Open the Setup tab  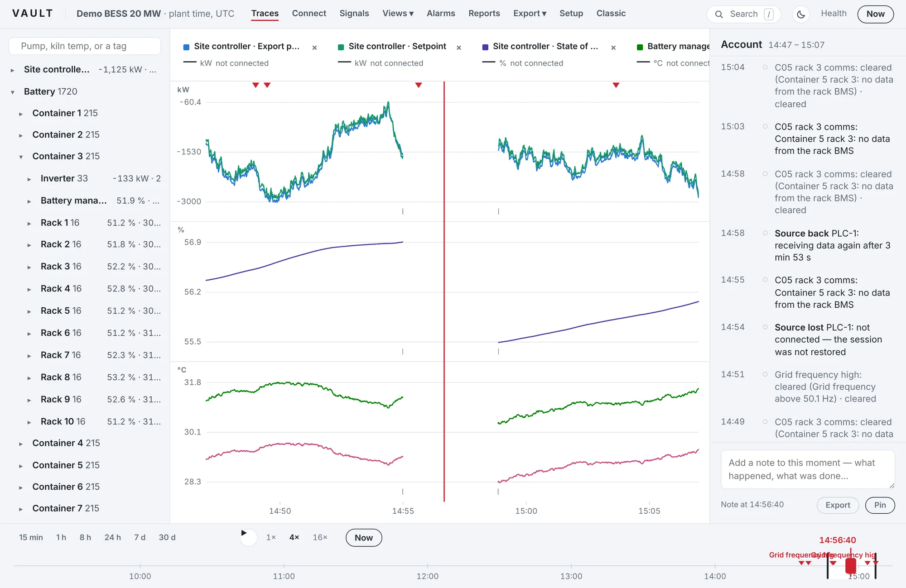[x=571, y=14]
